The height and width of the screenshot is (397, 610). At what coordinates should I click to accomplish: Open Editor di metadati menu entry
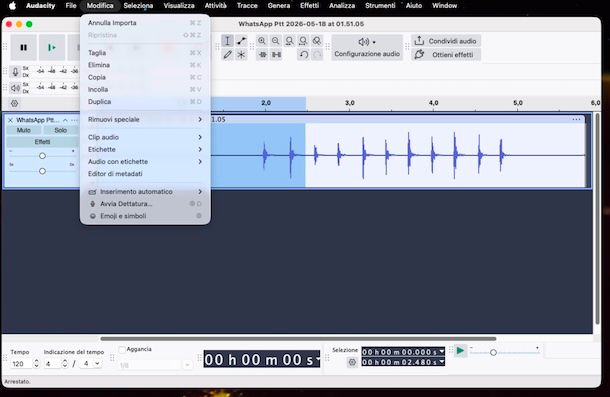point(145,174)
